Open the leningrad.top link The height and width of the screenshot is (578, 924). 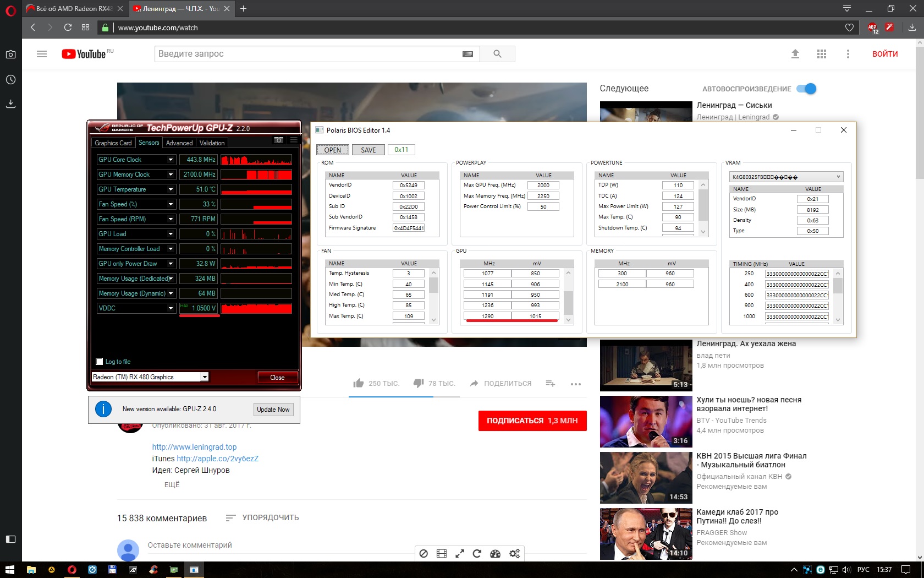[195, 447]
